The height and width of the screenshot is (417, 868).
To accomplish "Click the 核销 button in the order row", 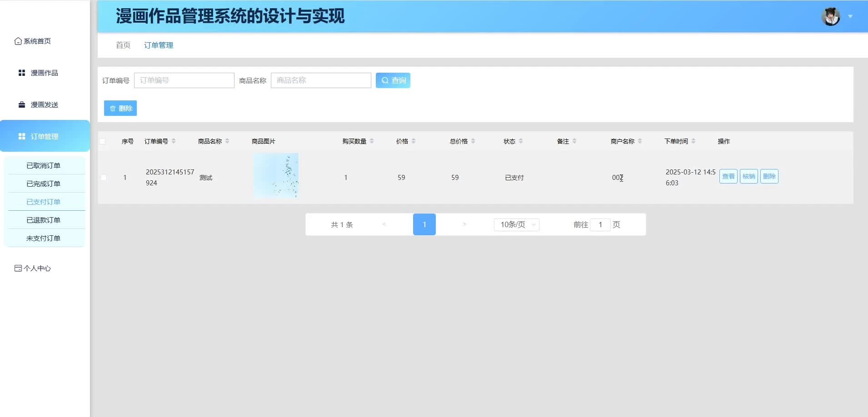I will pos(748,177).
